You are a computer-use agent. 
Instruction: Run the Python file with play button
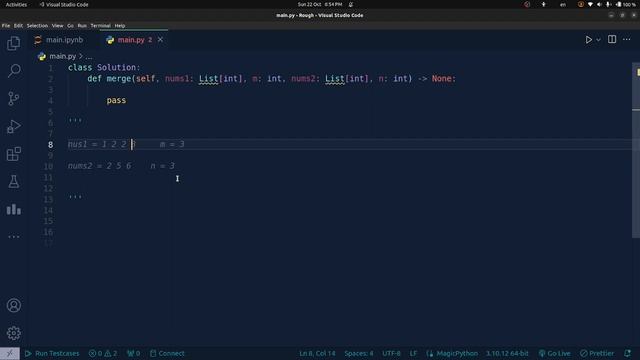(x=588, y=40)
